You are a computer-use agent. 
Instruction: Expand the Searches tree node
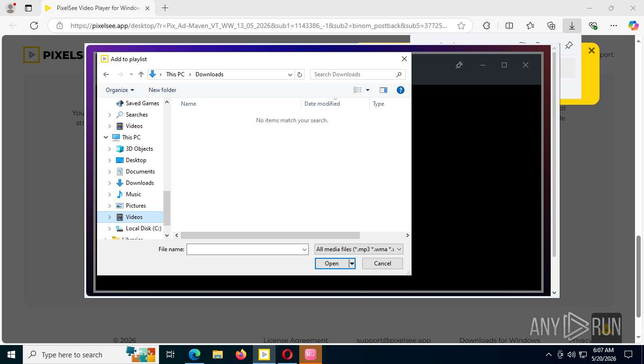coord(110,115)
